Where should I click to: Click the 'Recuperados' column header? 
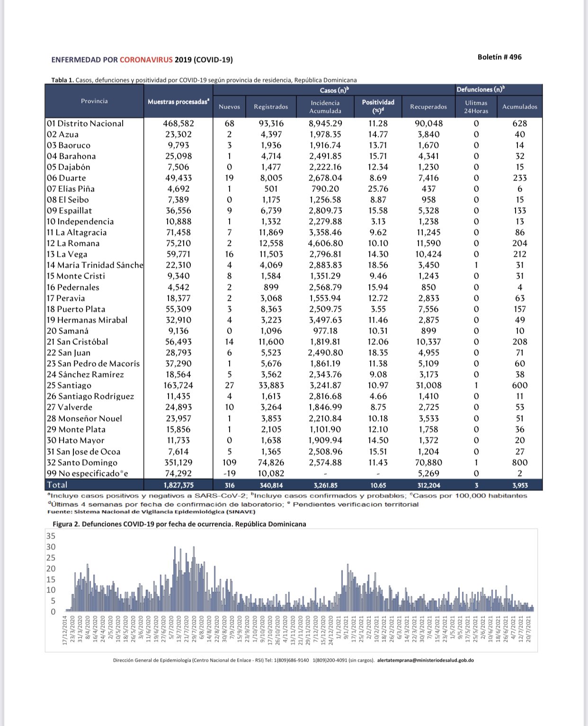[x=428, y=107]
